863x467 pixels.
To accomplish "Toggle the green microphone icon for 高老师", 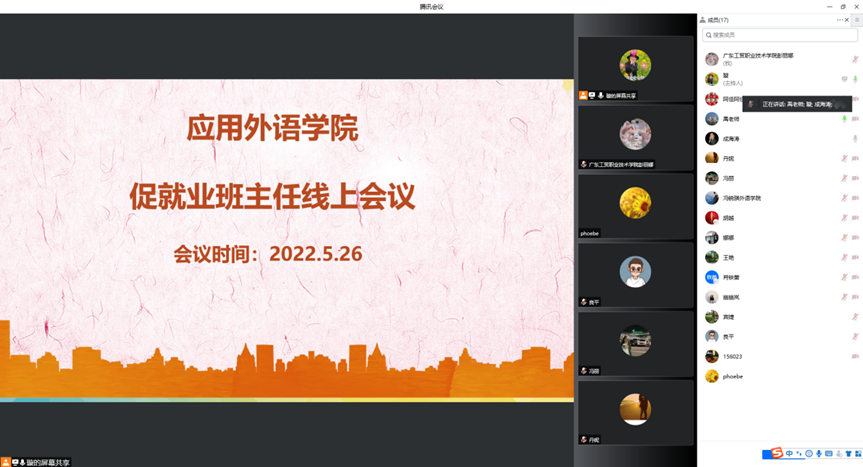I will click(x=845, y=119).
